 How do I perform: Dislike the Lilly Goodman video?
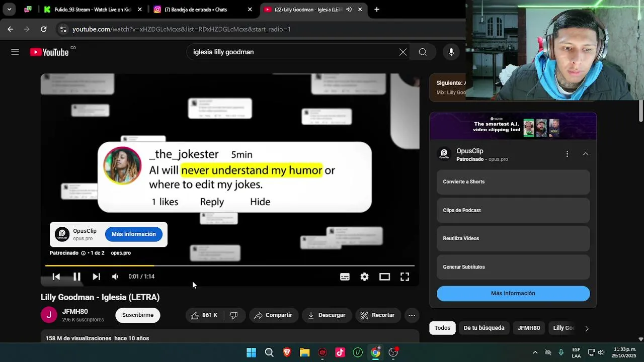pyautogui.click(x=234, y=315)
